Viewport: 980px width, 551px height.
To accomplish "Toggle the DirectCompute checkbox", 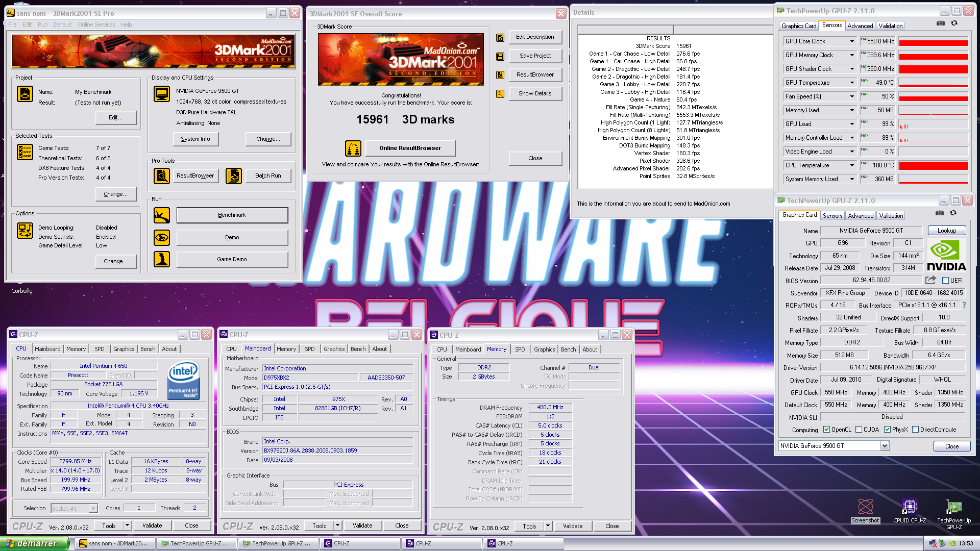I will [x=915, y=430].
